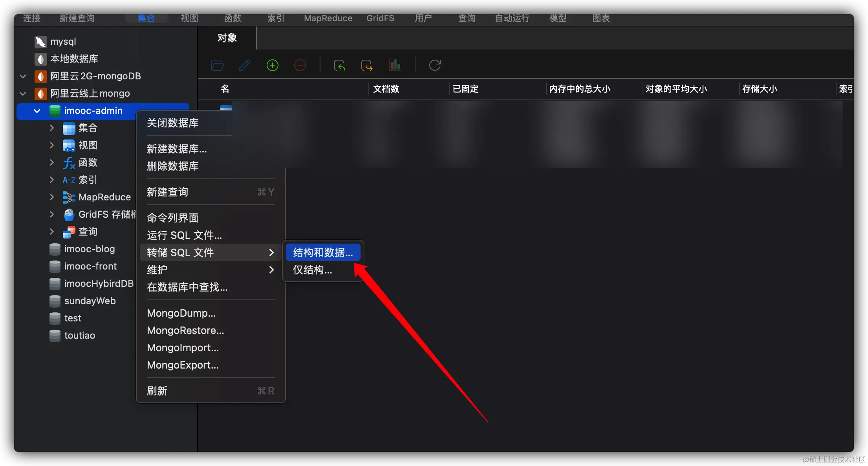Collapse the imooc-admin database node

(37, 111)
